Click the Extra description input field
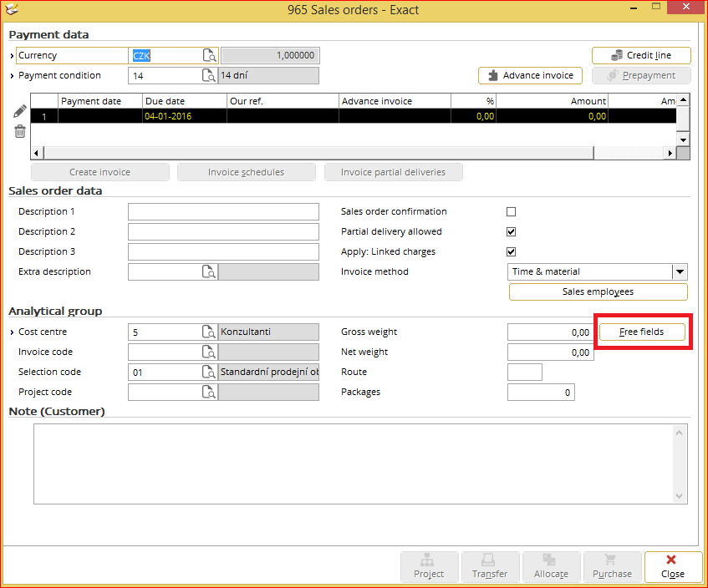 coord(166,271)
